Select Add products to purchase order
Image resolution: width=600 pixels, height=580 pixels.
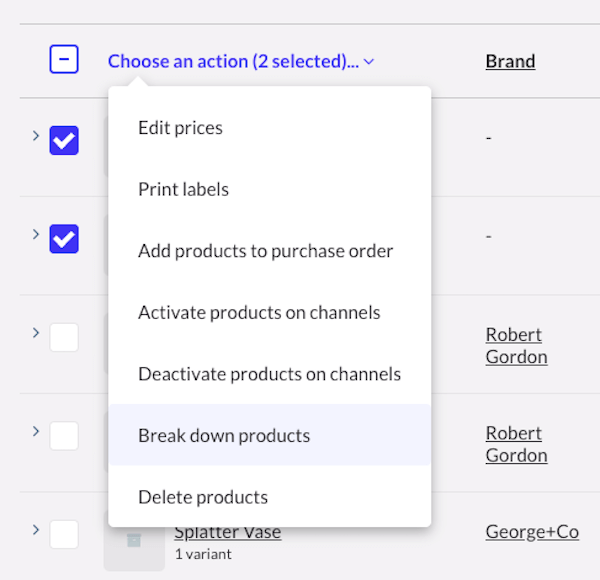266,251
